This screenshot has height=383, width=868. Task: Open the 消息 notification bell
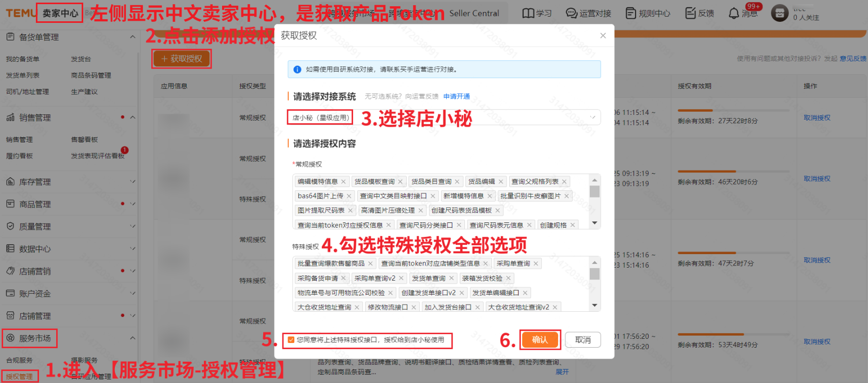pyautogui.click(x=734, y=13)
